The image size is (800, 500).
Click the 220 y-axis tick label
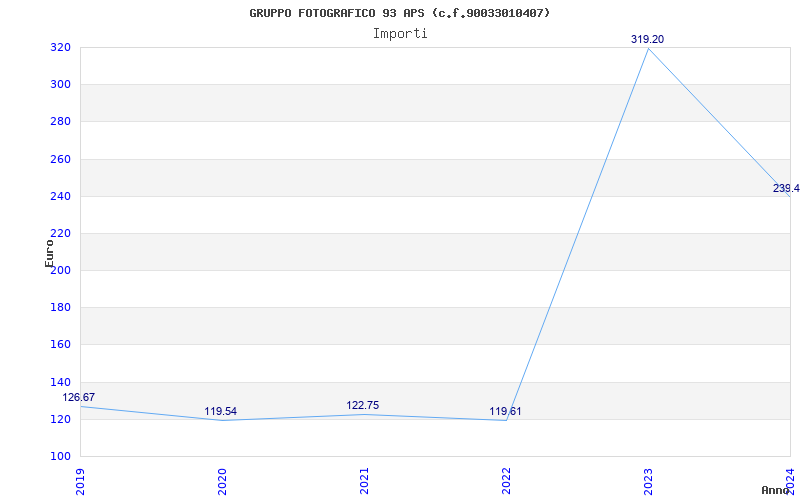[x=60, y=234]
